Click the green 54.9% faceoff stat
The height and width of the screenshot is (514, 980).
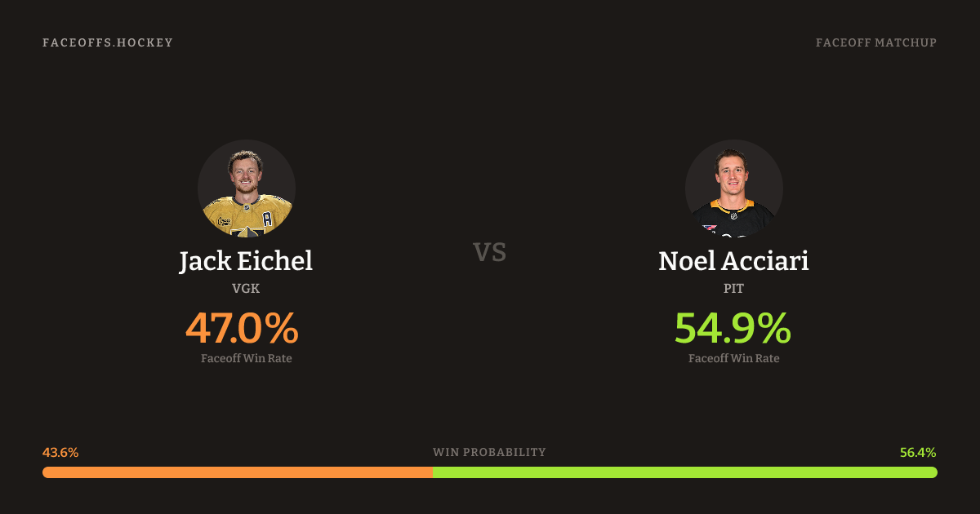[x=733, y=328]
